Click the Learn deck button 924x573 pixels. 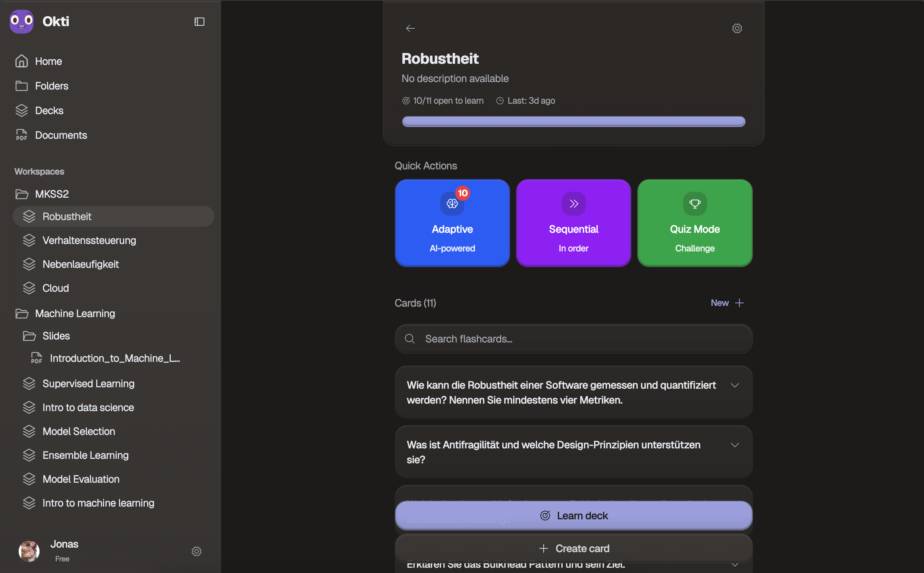tap(573, 516)
